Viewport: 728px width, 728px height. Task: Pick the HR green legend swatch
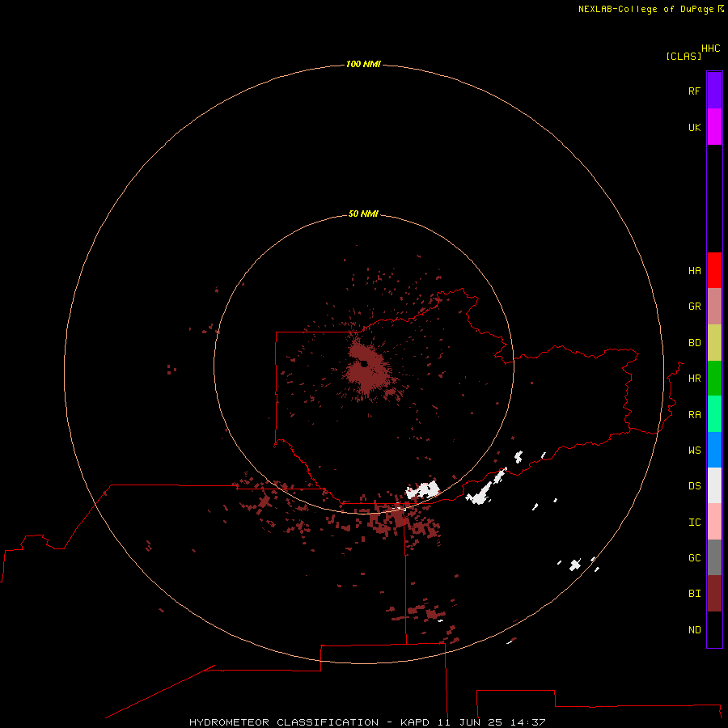[x=714, y=378]
